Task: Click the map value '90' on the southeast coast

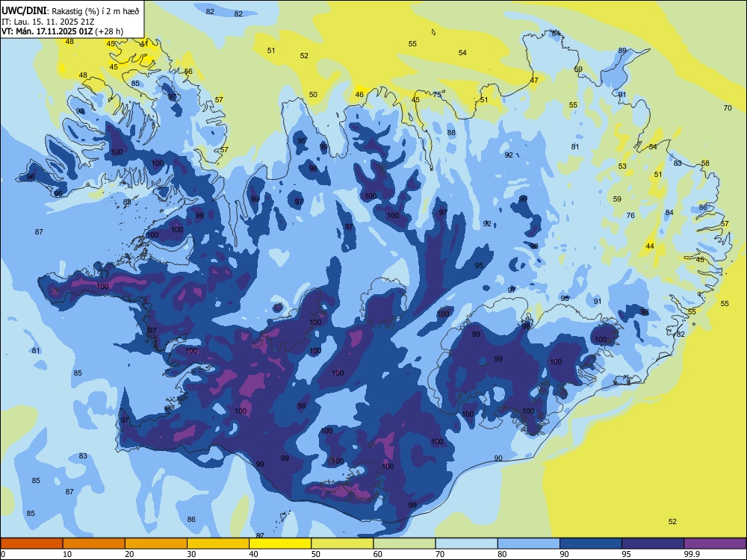Action: click(x=498, y=458)
